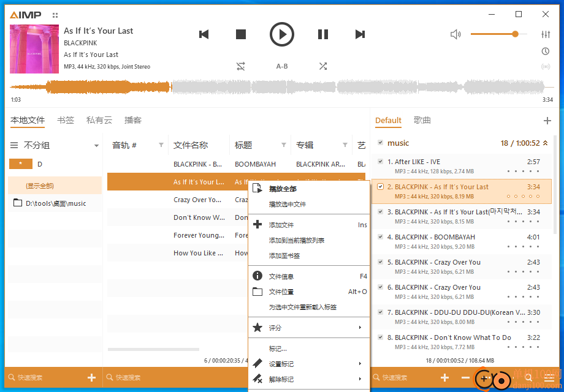Open 文件信息 from context menu
Screen dimensions: 564x392
(x=309, y=276)
